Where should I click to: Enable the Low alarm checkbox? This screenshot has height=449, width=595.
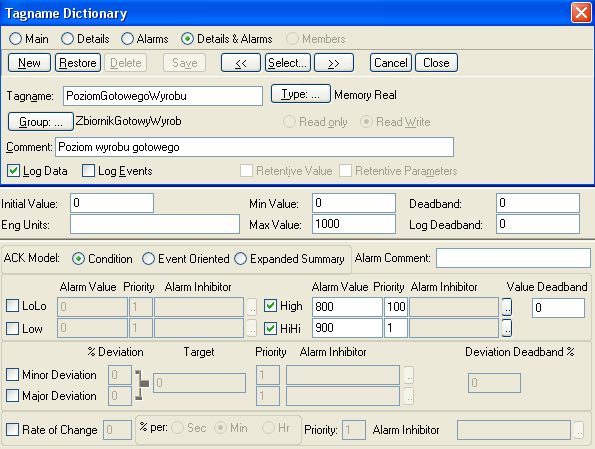(13, 328)
